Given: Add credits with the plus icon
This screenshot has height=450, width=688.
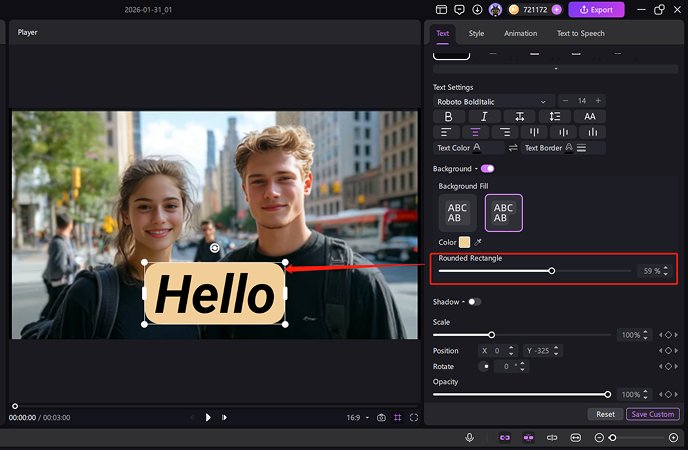Looking at the screenshot, I should pyautogui.click(x=556, y=10).
